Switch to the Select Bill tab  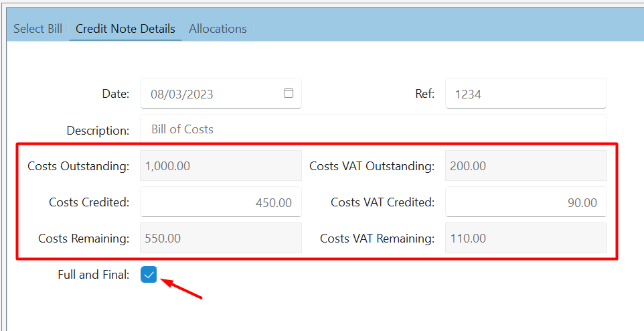tap(37, 29)
